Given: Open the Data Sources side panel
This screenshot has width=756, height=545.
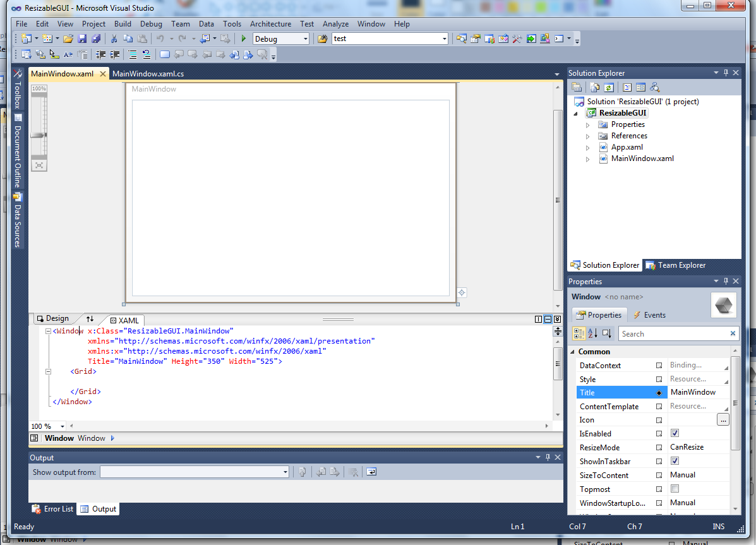Looking at the screenshot, I should [18, 220].
